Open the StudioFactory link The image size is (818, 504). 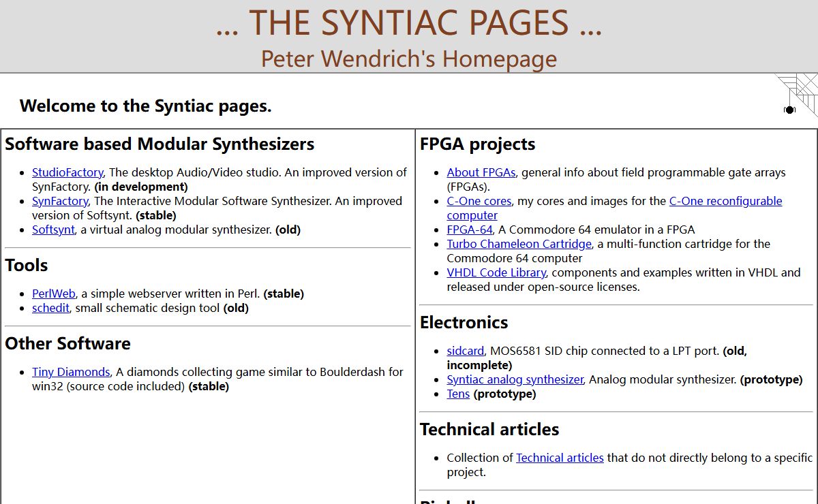click(x=67, y=172)
